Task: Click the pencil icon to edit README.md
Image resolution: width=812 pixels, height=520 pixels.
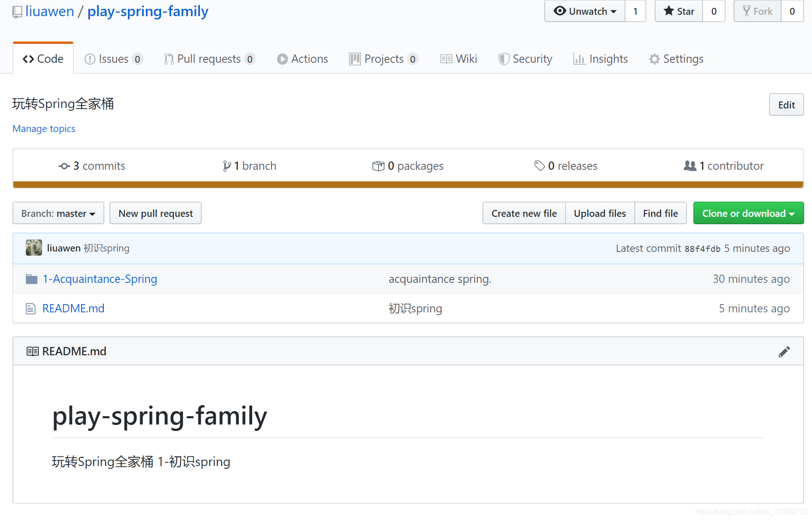Action: 784,352
